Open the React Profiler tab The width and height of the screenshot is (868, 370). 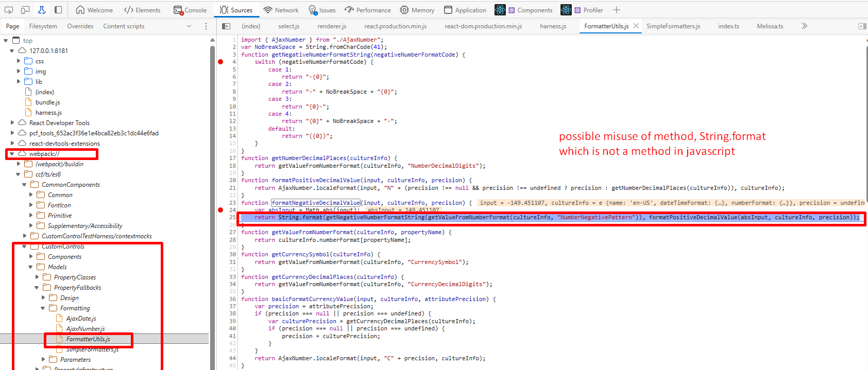pyautogui.click(x=582, y=10)
